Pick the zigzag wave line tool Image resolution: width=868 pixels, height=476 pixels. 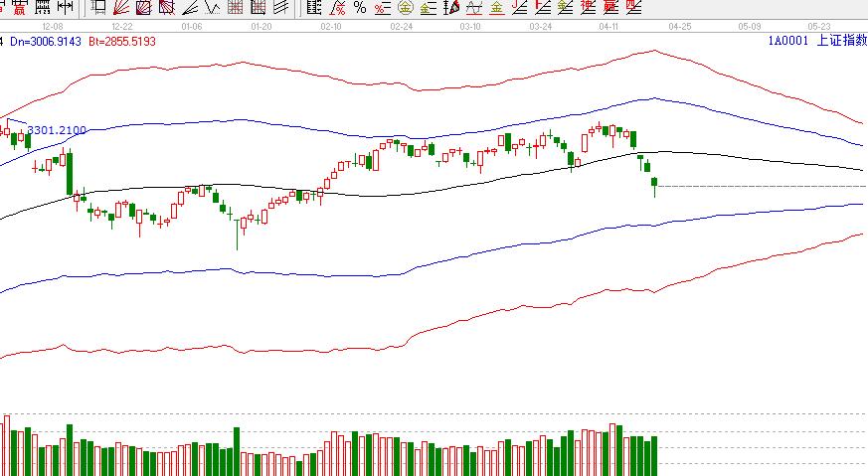click(x=211, y=7)
